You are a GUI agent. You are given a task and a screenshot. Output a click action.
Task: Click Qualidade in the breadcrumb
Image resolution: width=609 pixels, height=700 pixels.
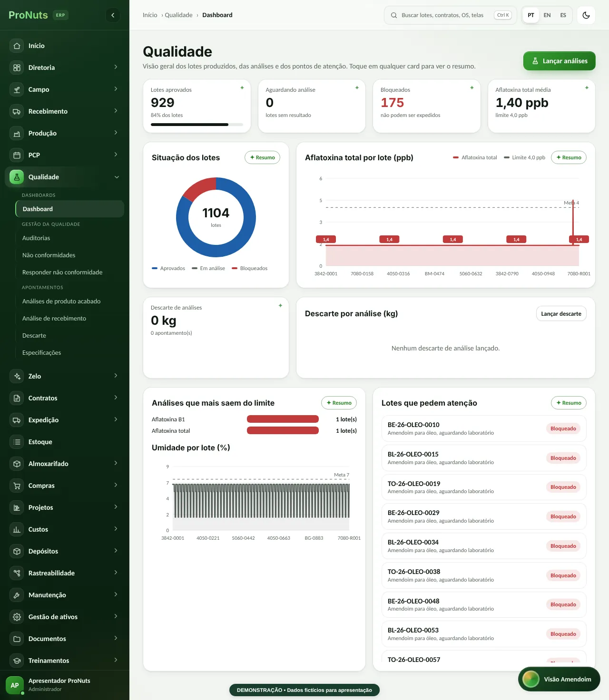click(178, 15)
